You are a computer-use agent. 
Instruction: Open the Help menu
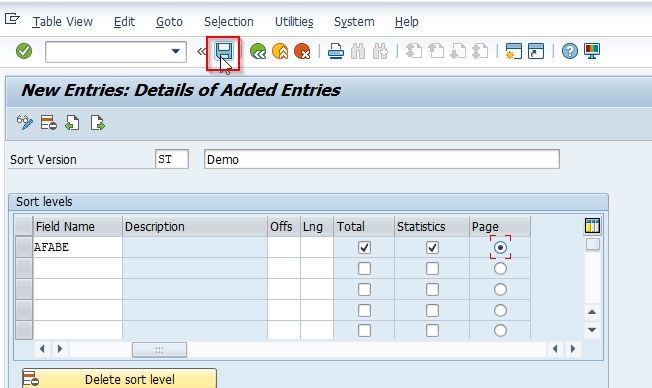click(x=407, y=22)
